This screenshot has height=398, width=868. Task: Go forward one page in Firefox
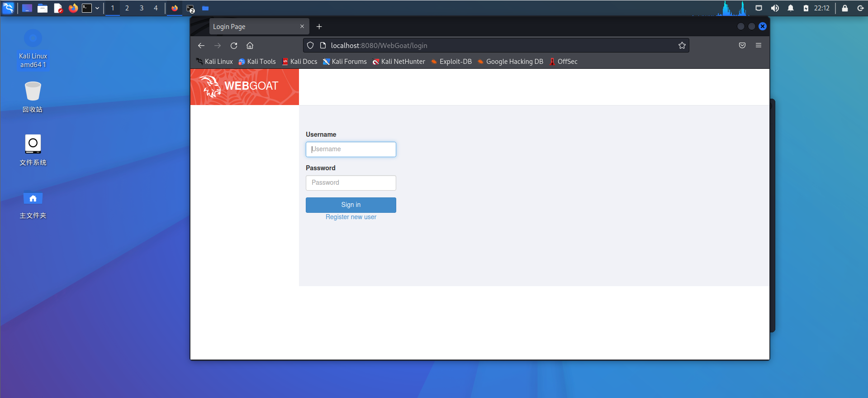[218, 45]
